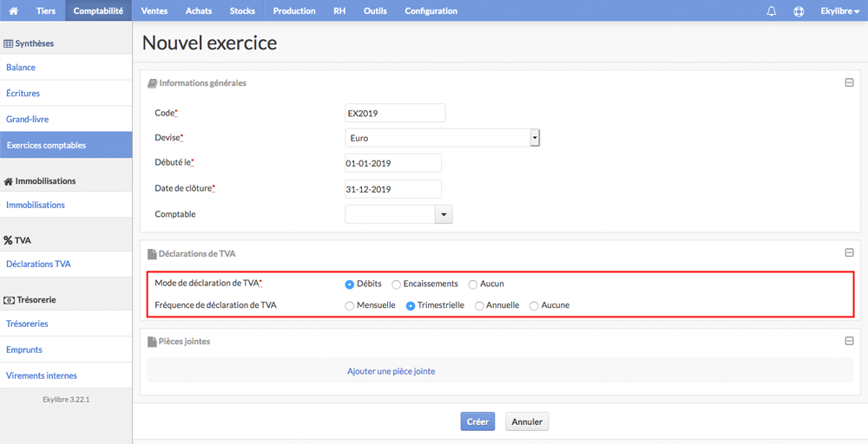Open the help lifebuoy icon
Viewport: 868px width, 444px height.
click(x=799, y=11)
